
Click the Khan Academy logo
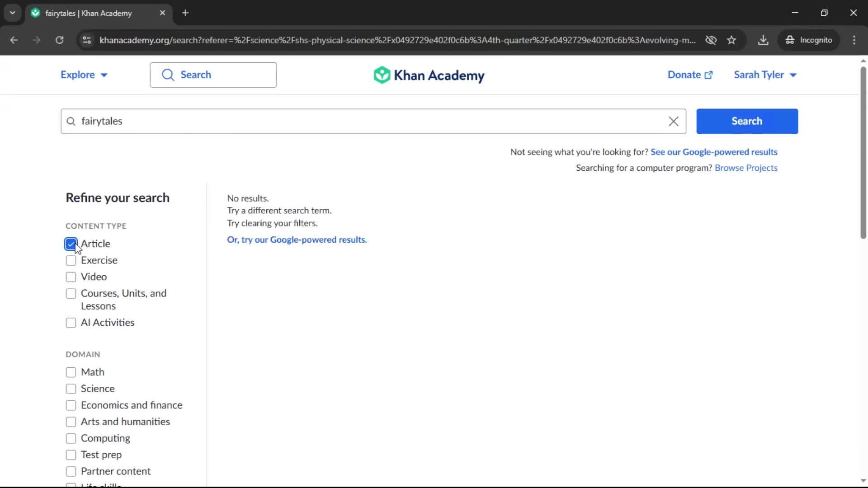pyautogui.click(x=429, y=75)
